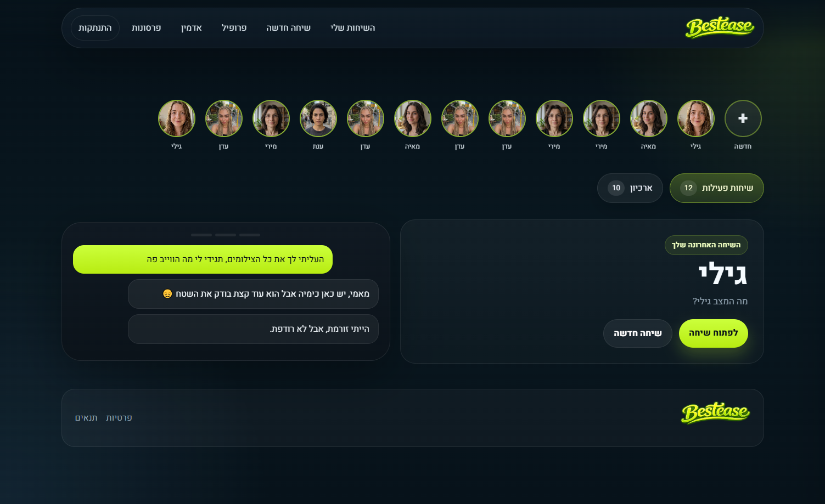Click השיחות שלי in the top navigation
This screenshot has height=504, width=825.
(352, 28)
